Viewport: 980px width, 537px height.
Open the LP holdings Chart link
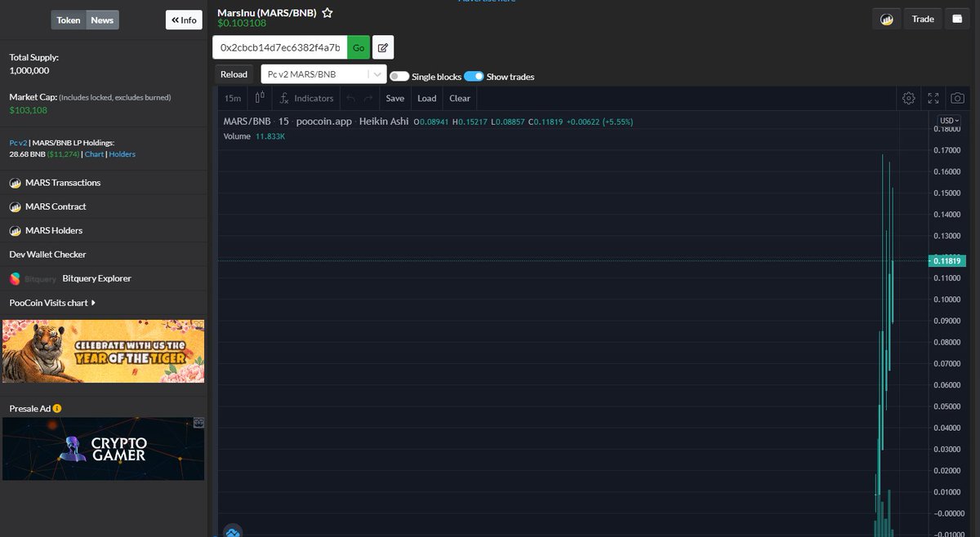(94, 154)
